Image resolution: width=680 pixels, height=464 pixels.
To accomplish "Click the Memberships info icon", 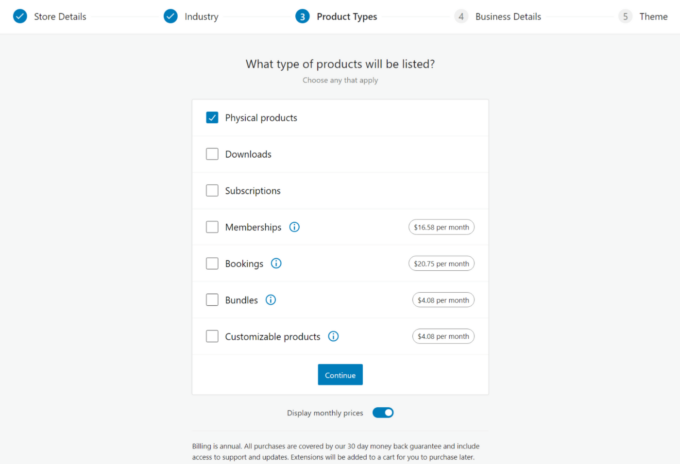I will [x=294, y=227].
